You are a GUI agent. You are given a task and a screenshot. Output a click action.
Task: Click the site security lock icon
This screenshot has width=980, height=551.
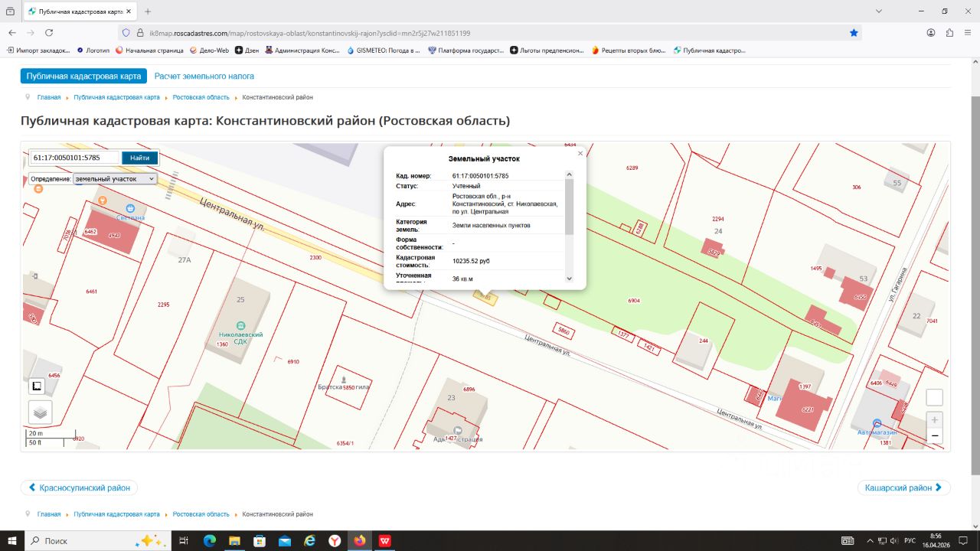pyautogui.click(x=140, y=33)
